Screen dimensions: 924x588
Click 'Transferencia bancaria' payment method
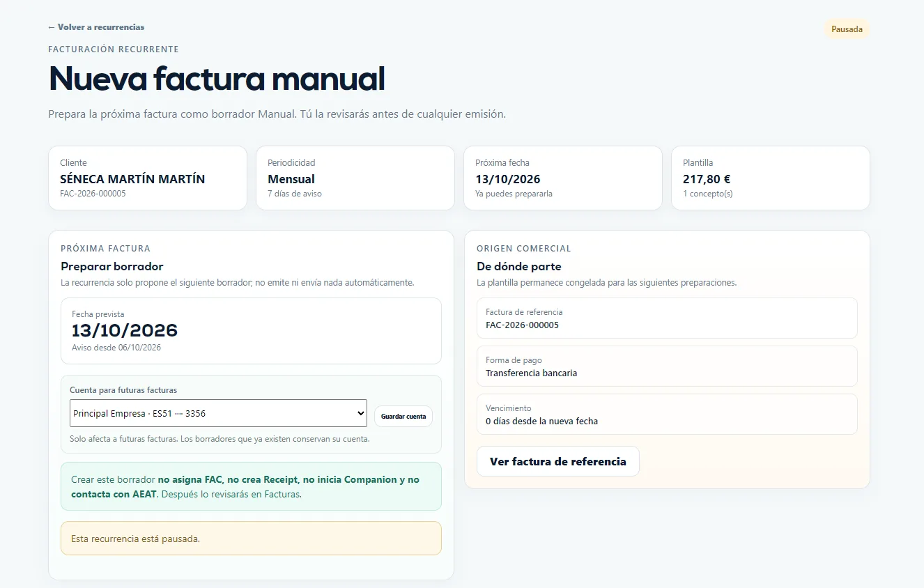(x=531, y=373)
